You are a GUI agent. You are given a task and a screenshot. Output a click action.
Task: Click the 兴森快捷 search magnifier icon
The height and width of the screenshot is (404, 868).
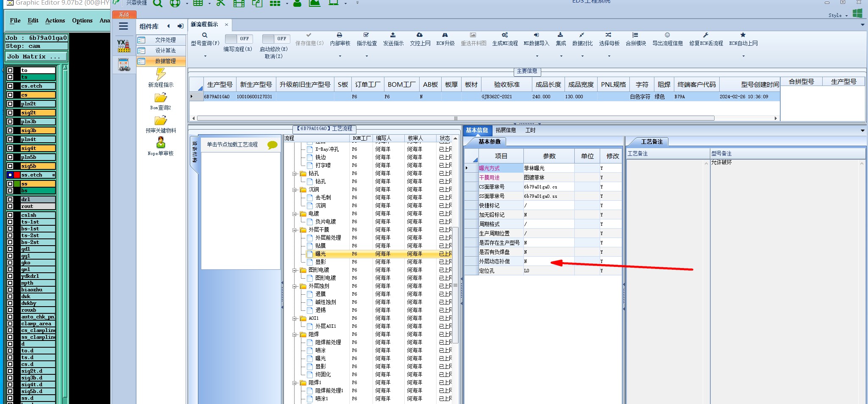pyautogui.click(x=157, y=3)
